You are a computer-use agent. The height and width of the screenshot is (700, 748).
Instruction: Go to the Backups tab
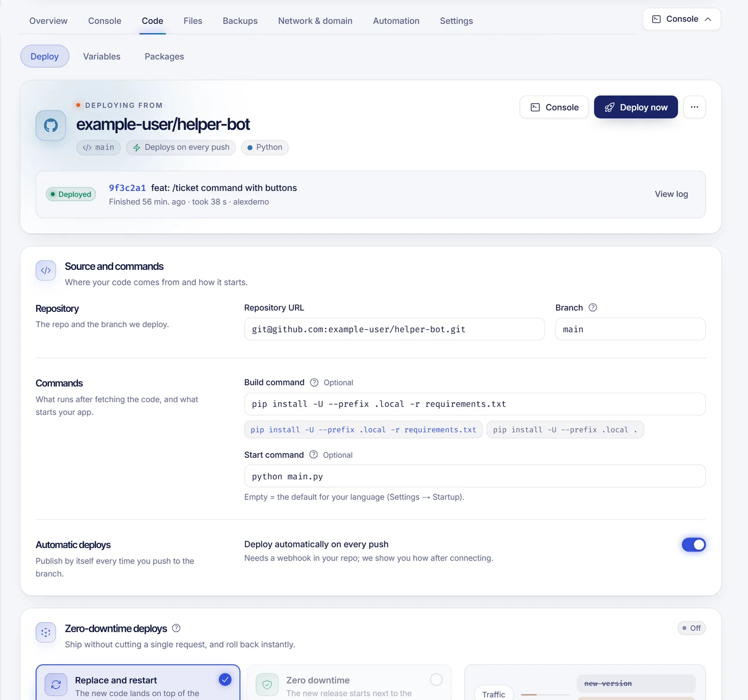(x=240, y=21)
